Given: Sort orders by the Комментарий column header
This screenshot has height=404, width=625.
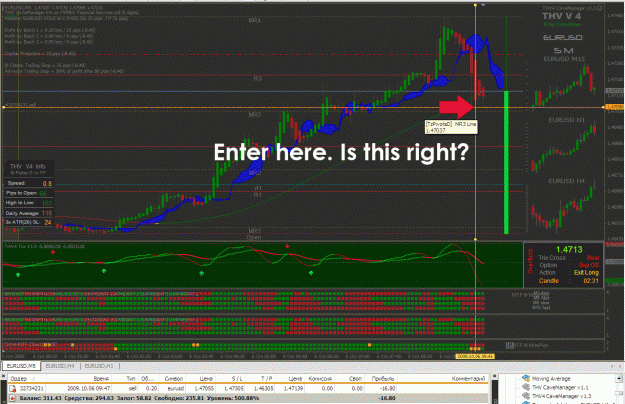Looking at the screenshot, I should pos(443,379).
